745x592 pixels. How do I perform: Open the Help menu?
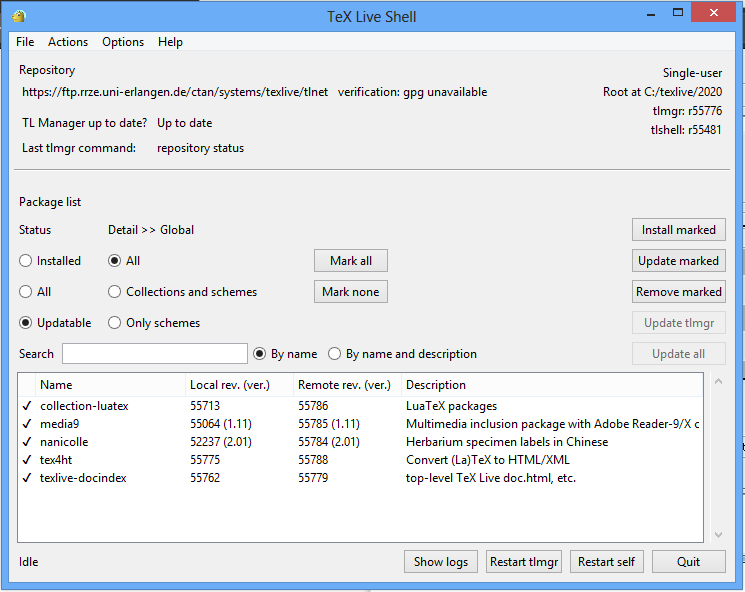point(170,42)
